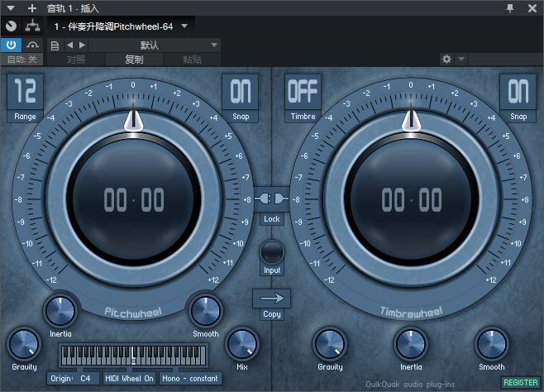Toggle the Timbre OFF switch

coord(303,92)
